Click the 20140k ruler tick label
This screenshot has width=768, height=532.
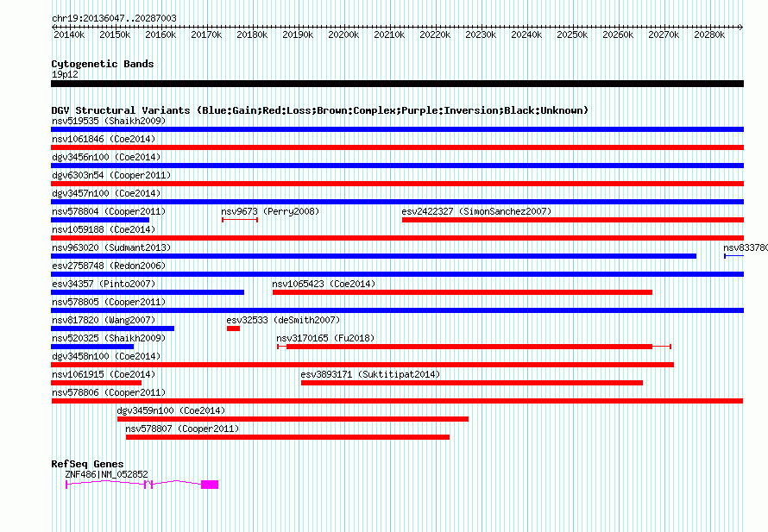tap(69, 34)
